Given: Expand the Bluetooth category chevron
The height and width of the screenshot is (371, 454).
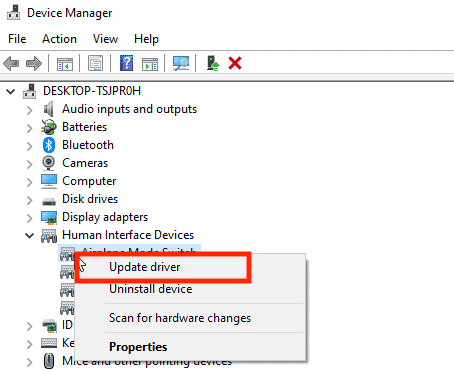Looking at the screenshot, I should point(29,146).
